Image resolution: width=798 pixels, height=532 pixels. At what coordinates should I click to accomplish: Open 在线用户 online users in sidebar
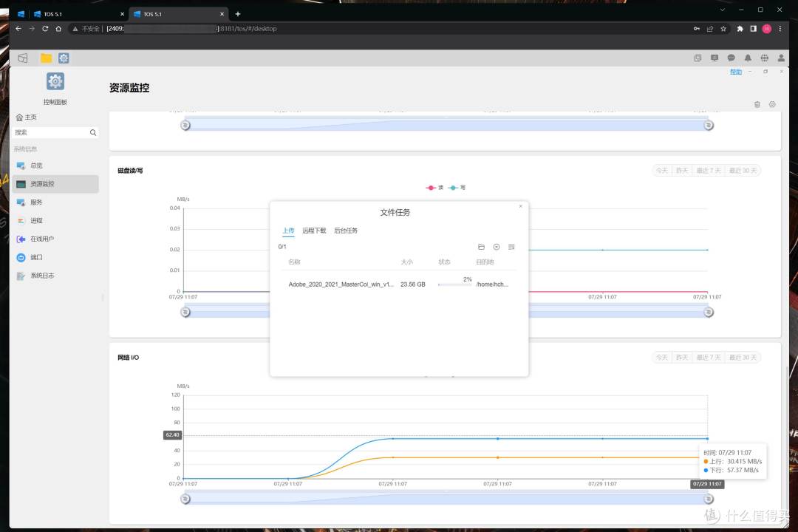pyautogui.click(x=56, y=239)
